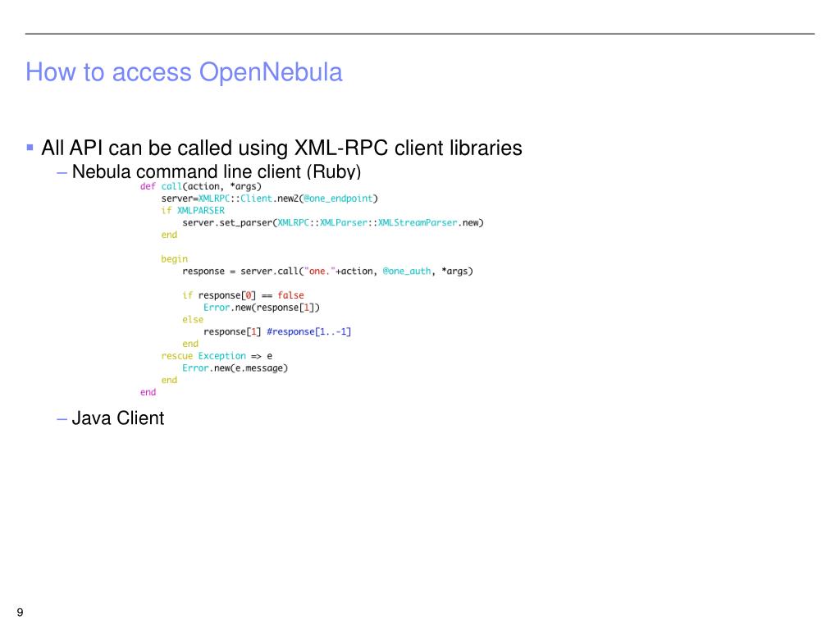
Task: Click the page number 9
Action: click(20, 612)
